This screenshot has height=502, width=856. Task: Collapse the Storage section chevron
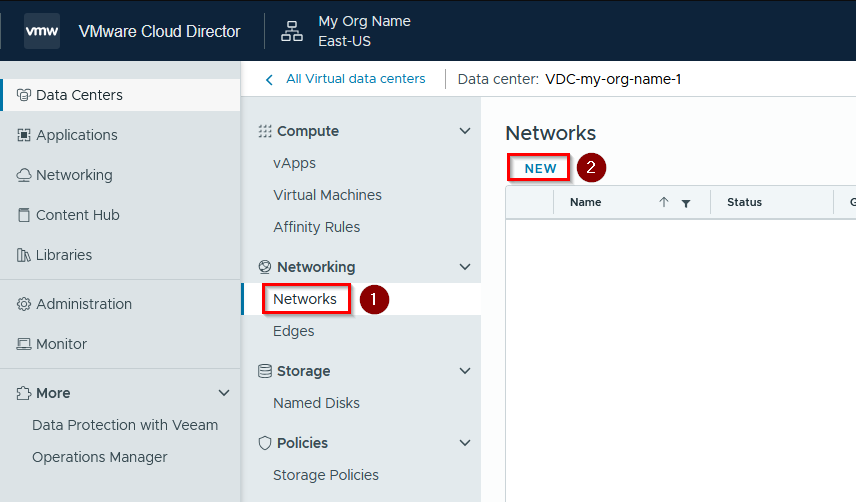pyautogui.click(x=465, y=371)
